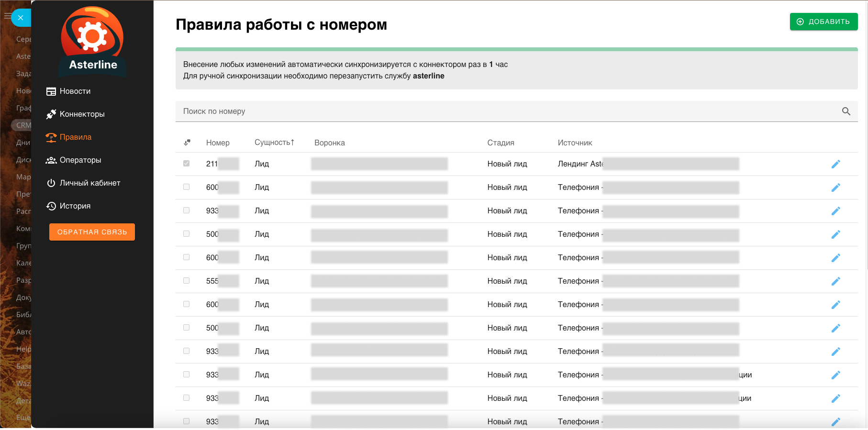Image resolution: width=868 pixels, height=430 pixels.
Task: Edit rule in second 500 row
Action: 835,328
